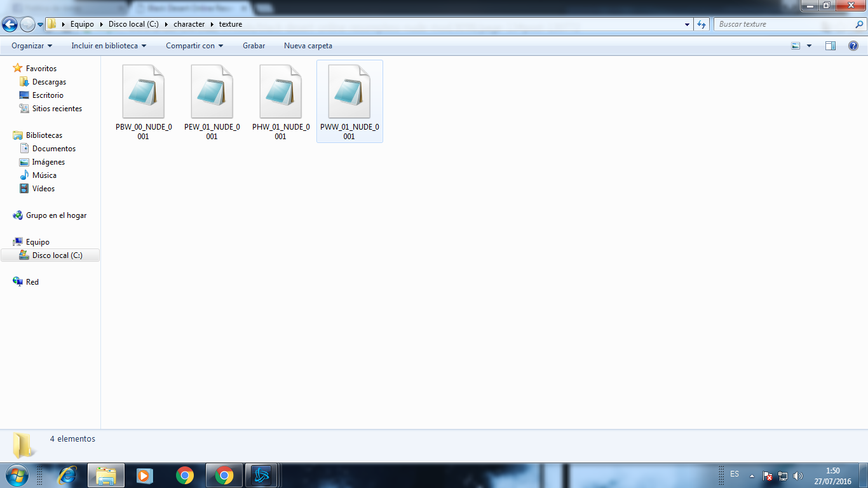Viewport: 868px width, 488px height.
Task: Click the character folder in breadcrumb path
Action: tap(189, 24)
